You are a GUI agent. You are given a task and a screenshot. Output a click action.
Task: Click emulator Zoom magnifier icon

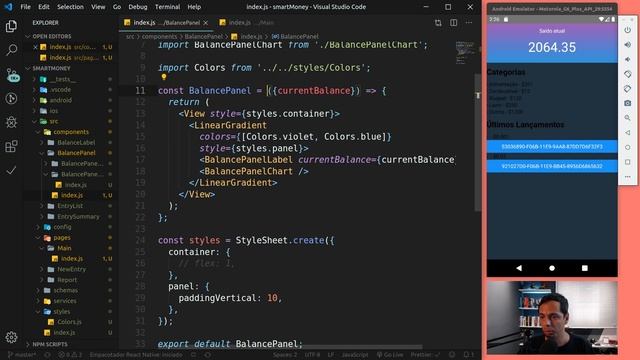[628, 118]
